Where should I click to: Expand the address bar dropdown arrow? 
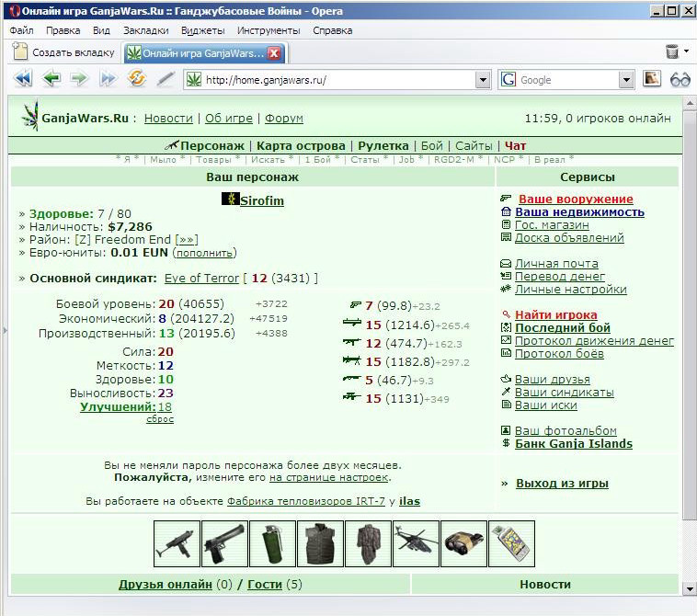pos(483,80)
